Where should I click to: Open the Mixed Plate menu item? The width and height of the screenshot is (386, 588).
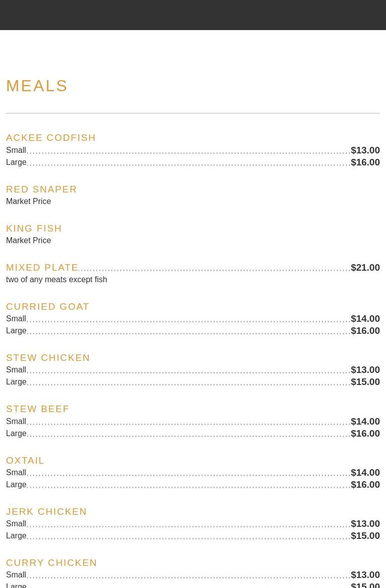point(42,267)
